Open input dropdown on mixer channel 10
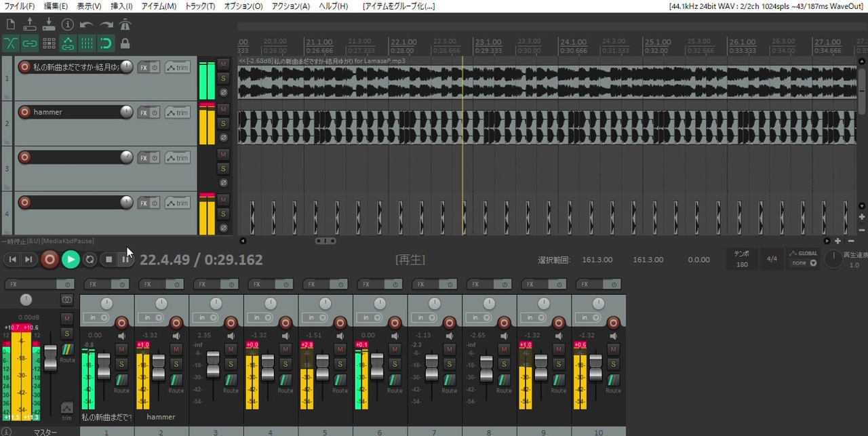The height and width of the screenshot is (436, 868). (587, 317)
